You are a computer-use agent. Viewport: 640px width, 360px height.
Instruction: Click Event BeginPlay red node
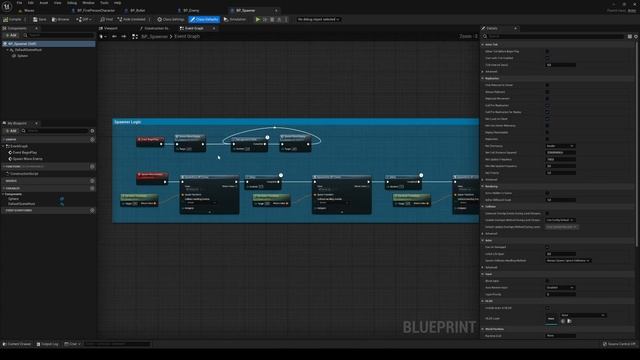point(150,141)
